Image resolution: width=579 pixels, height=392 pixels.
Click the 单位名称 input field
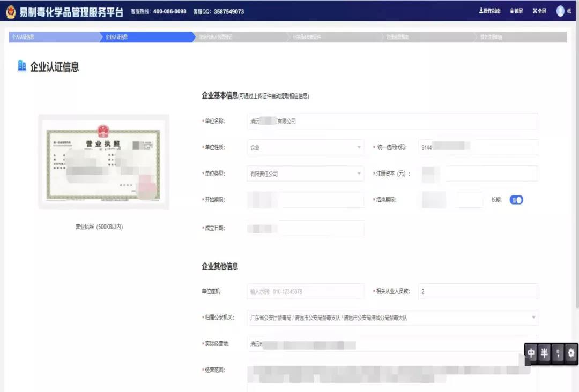coord(392,122)
